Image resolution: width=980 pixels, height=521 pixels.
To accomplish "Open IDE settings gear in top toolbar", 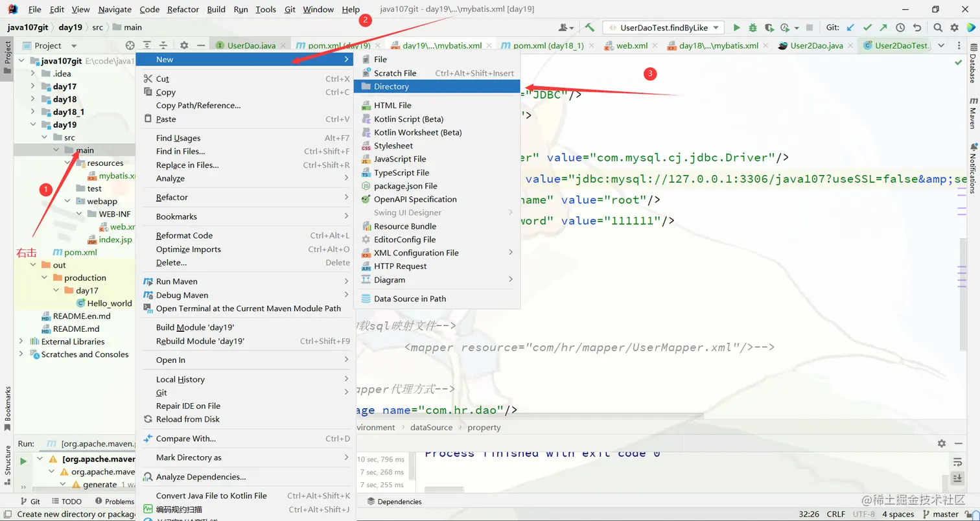I will [954, 27].
